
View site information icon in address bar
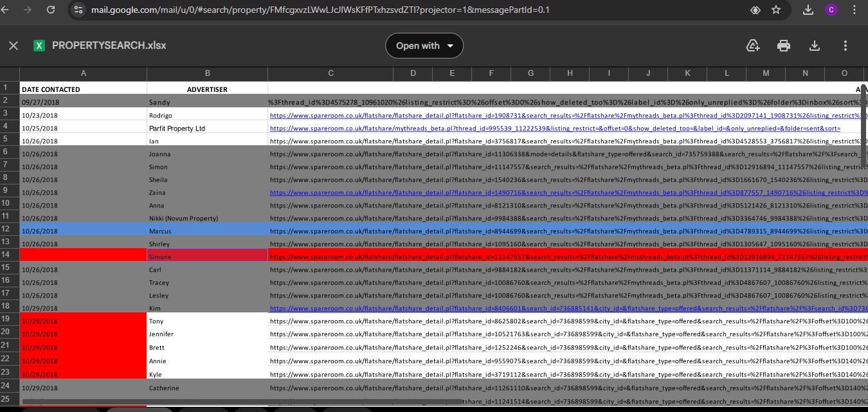coord(78,10)
